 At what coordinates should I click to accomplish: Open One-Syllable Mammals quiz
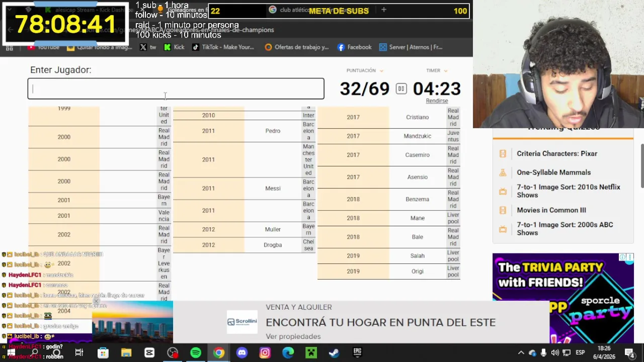click(553, 172)
